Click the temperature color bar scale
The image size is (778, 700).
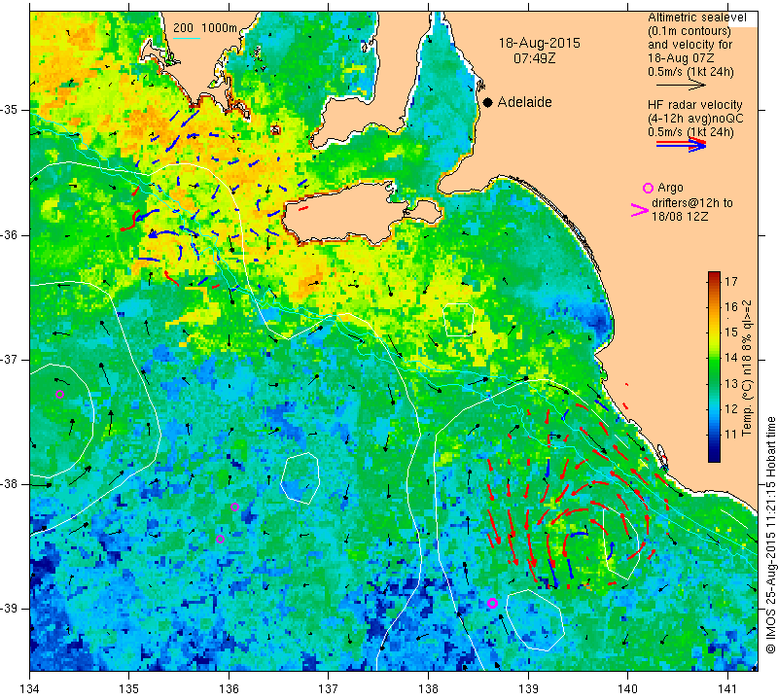(714, 367)
